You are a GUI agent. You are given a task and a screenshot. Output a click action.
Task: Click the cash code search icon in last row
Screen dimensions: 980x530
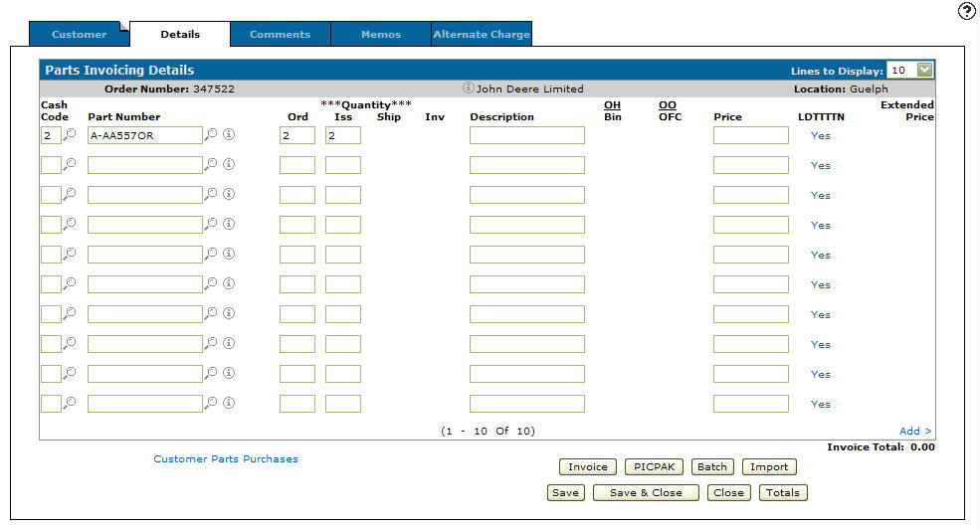coord(70,404)
